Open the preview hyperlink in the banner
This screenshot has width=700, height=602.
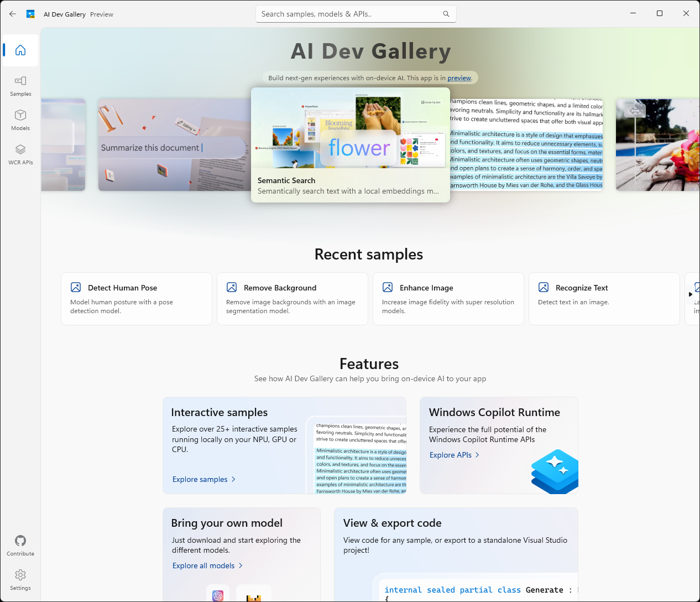(459, 77)
